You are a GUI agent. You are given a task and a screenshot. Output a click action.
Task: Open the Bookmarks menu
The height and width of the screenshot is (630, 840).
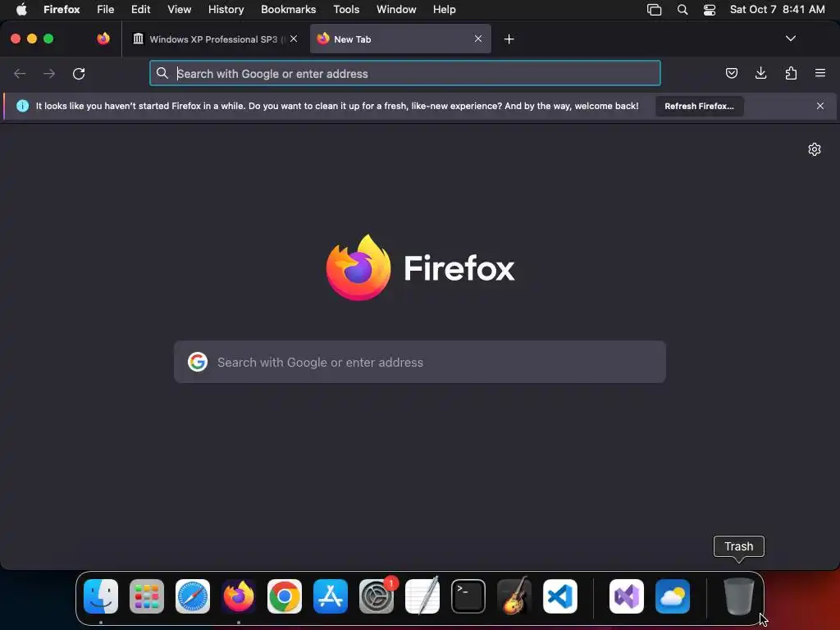288,9
